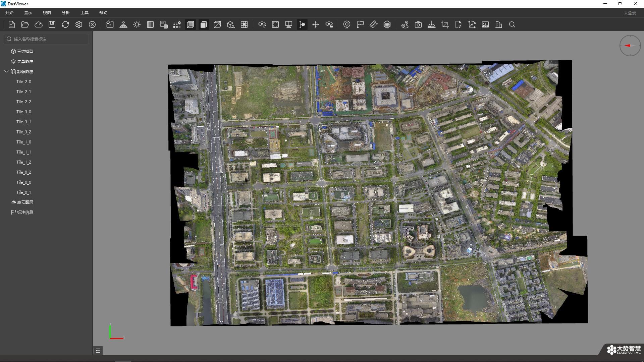644x362 pixels.
Task: Open the 工具 menu
Action: tap(85, 12)
